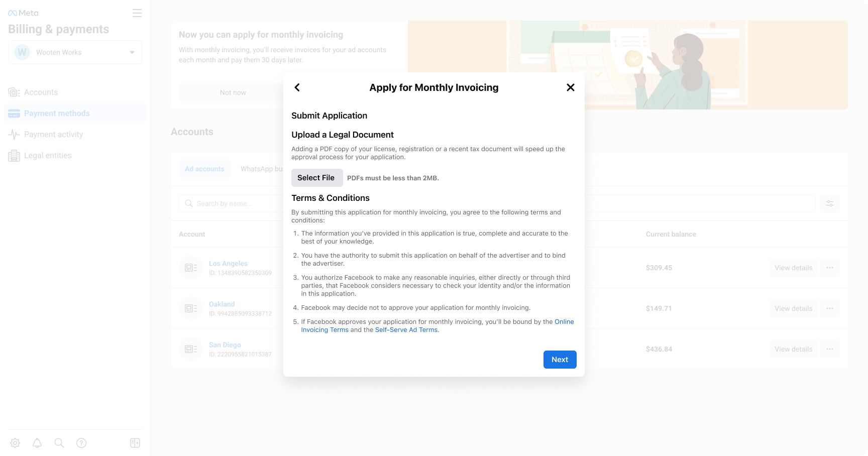Viewport: 868px width, 456px height.
Task: Click the Legal entities building icon
Action: [x=14, y=156]
